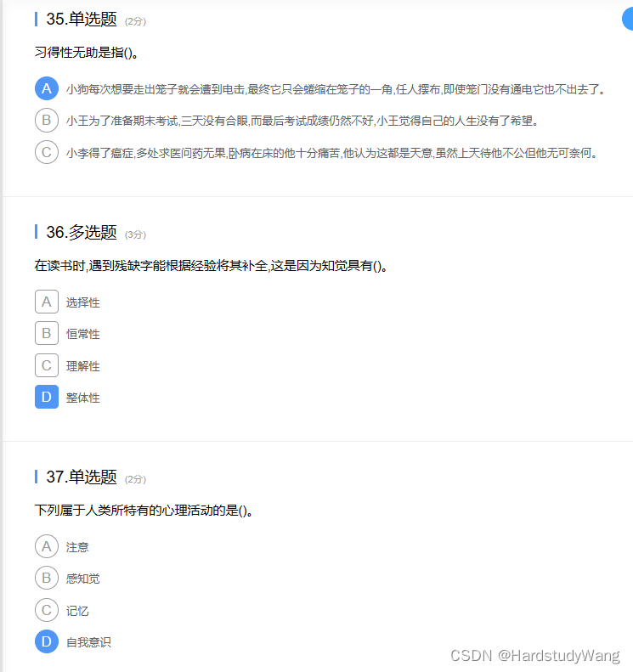Click the blue circular button at top right
The height and width of the screenshot is (672, 633).
click(x=628, y=19)
